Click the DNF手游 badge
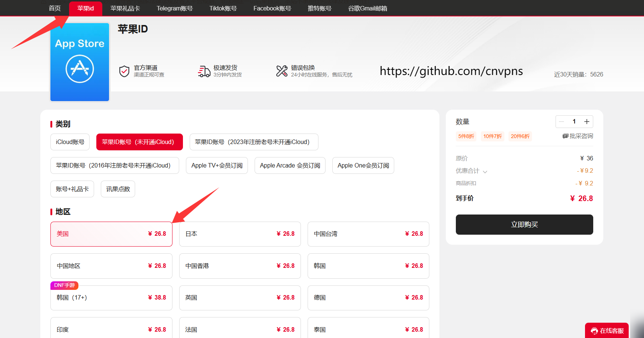Viewport: 644px width, 338px height. click(65, 285)
